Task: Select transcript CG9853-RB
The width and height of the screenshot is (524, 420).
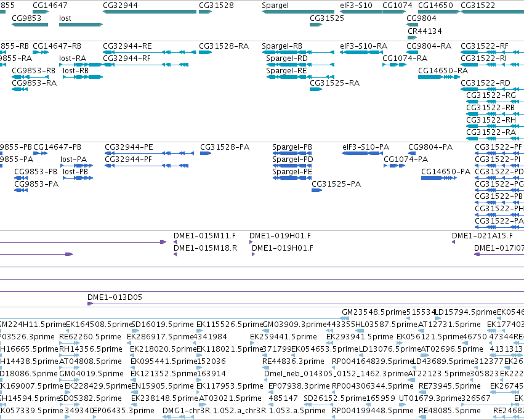Action: [34, 70]
